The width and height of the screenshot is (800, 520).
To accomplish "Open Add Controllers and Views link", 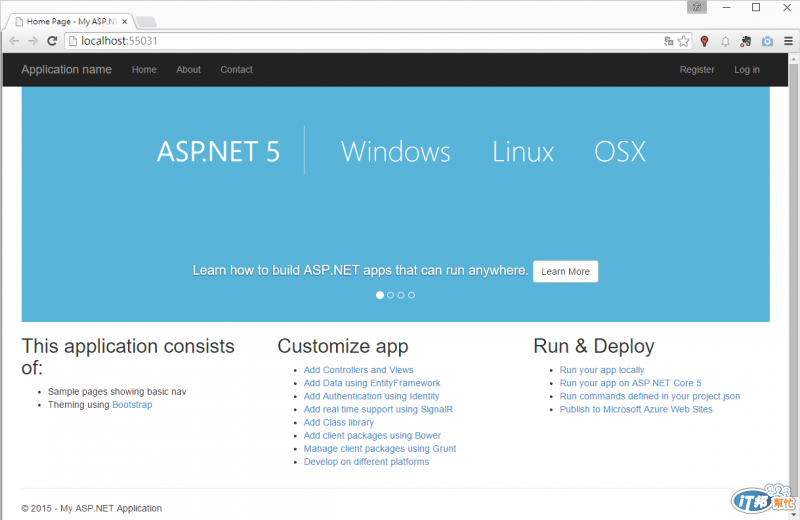I will 358,370.
